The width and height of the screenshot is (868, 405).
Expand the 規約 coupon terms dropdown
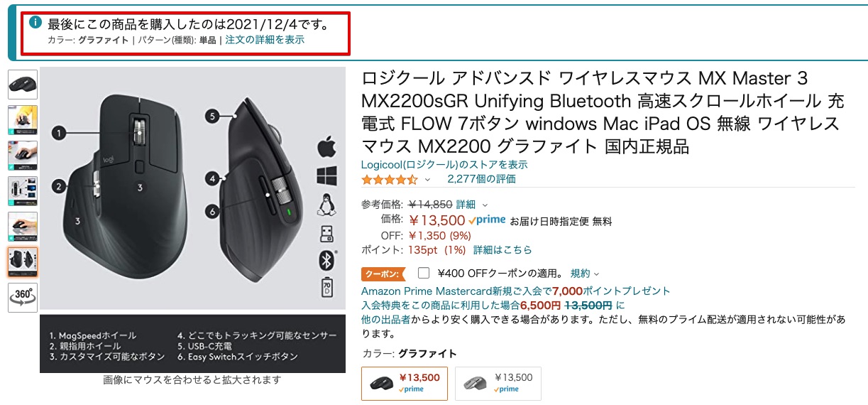tap(585, 274)
